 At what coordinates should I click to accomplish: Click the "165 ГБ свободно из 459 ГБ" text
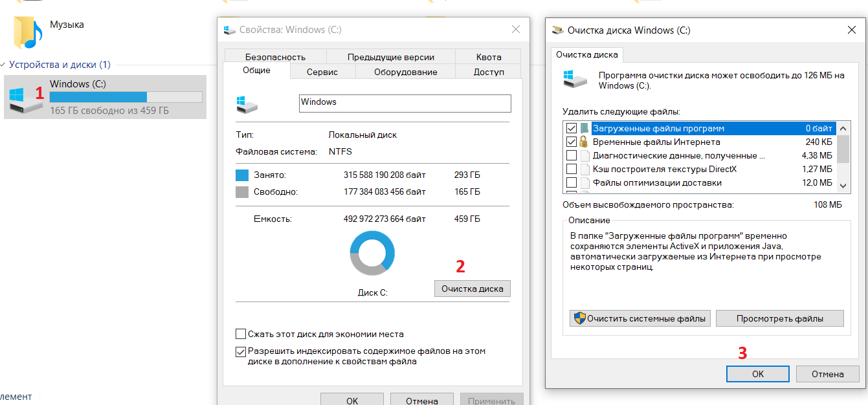tap(109, 111)
